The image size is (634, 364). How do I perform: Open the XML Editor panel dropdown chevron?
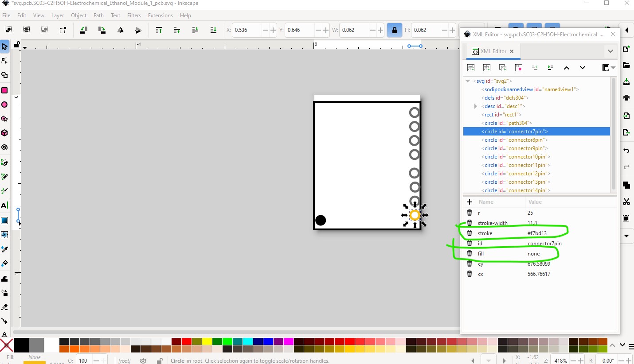click(610, 51)
